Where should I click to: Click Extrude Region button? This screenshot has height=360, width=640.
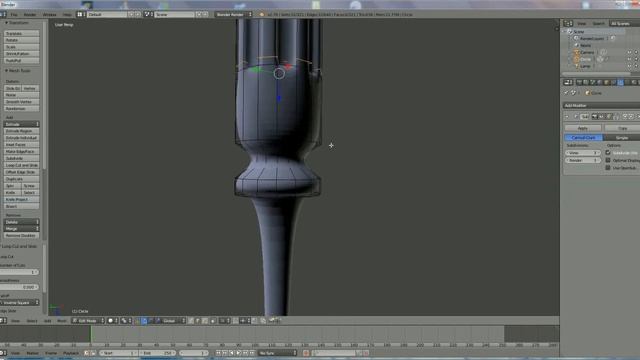point(21,131)
